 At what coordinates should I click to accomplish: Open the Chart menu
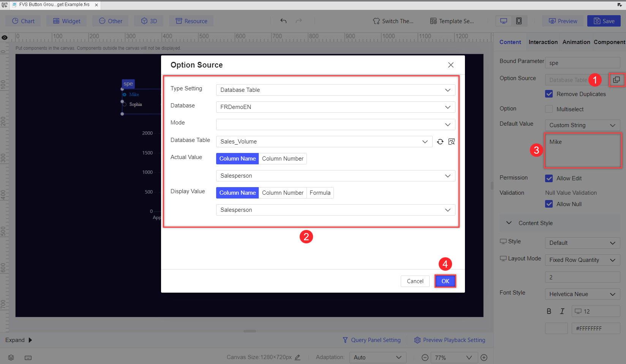pos(23,21)
